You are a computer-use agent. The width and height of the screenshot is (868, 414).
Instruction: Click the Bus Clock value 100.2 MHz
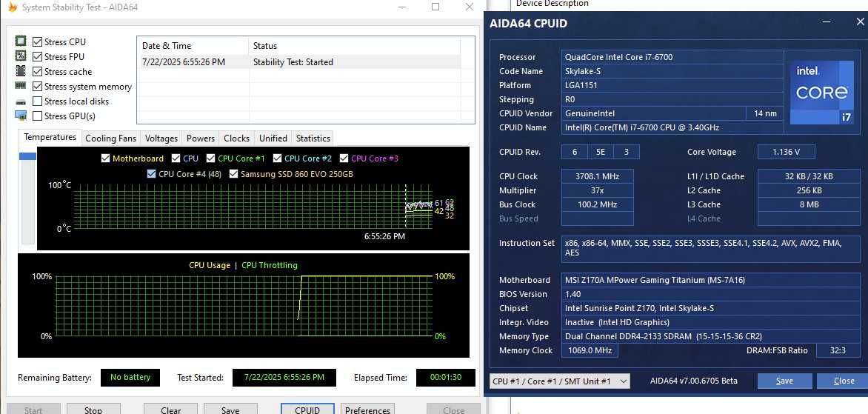[597, 205]
